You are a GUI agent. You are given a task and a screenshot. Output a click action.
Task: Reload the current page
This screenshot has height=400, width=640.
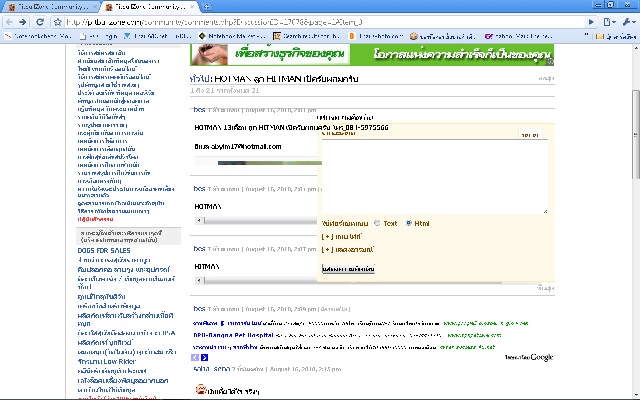coord(40,22)
